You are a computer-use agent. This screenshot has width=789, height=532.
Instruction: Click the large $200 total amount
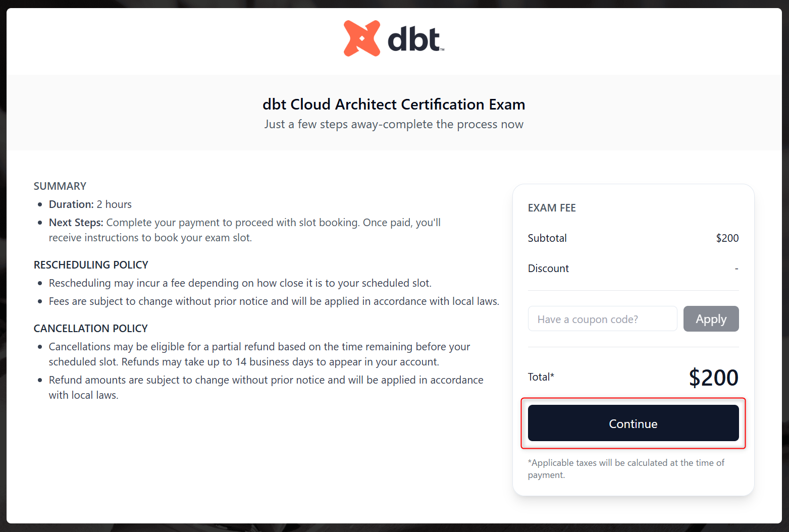pyautogui.click(x=713, y=377)
